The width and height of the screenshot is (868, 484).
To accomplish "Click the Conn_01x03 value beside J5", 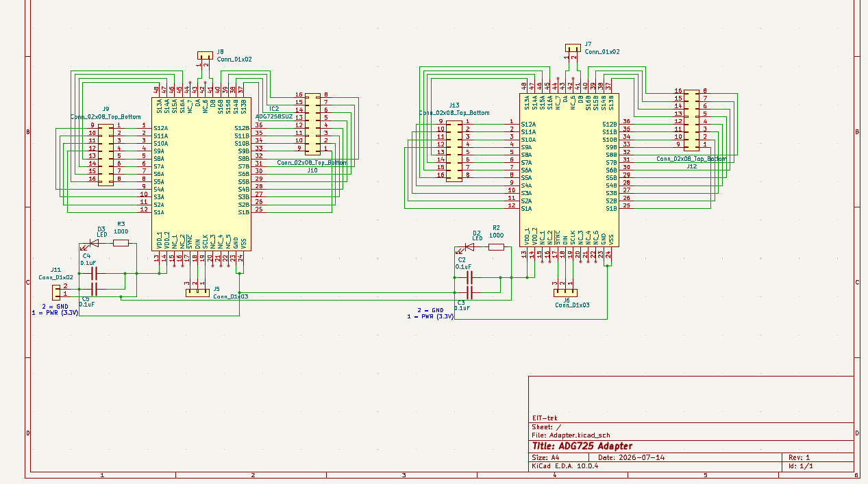I will pyautogui.click(x=230, y=296).
